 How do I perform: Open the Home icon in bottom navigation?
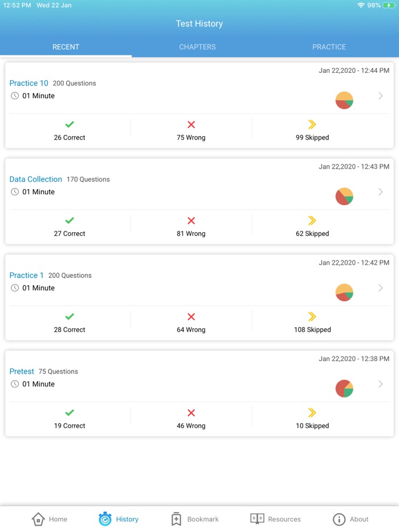coord(38,519)
